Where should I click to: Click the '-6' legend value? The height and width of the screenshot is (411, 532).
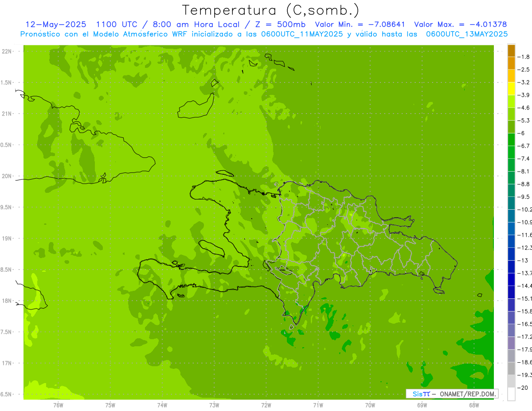click(x=520, y=133)
